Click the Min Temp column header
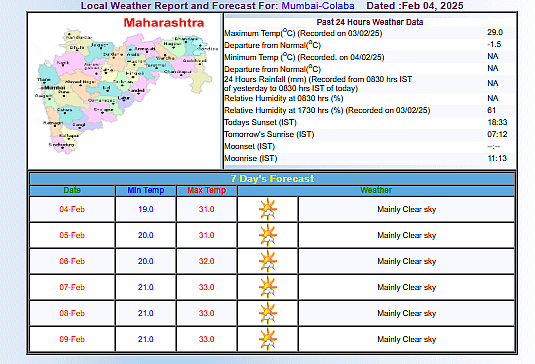Viewport: 535px width, 364px height. point(146,190)
